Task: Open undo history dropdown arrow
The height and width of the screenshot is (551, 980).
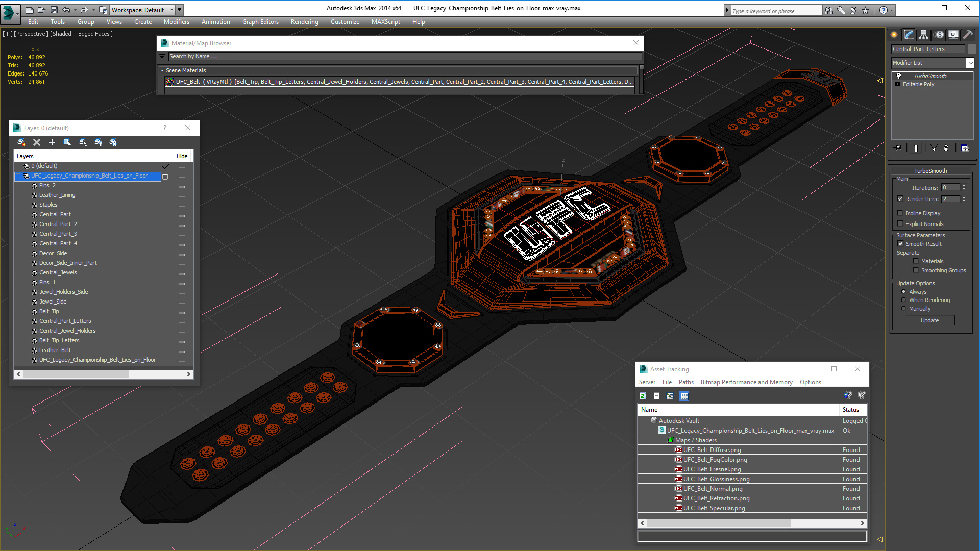Action: point(75,10)
